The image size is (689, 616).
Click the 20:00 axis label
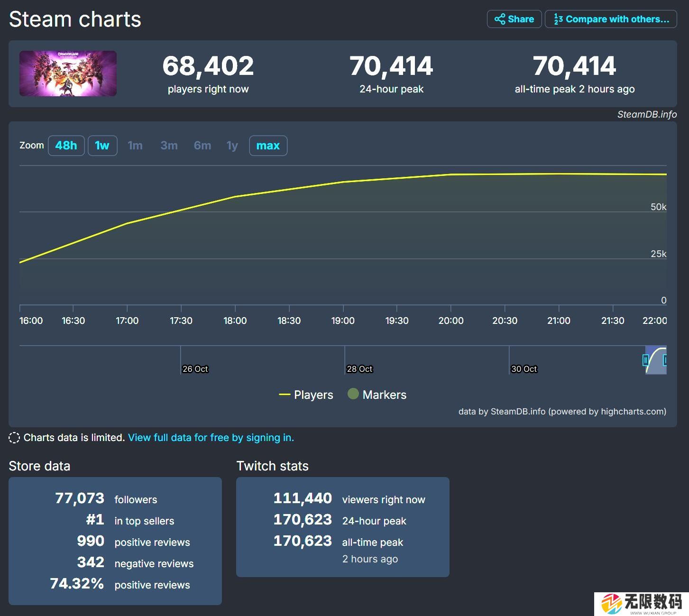(451, 321)
